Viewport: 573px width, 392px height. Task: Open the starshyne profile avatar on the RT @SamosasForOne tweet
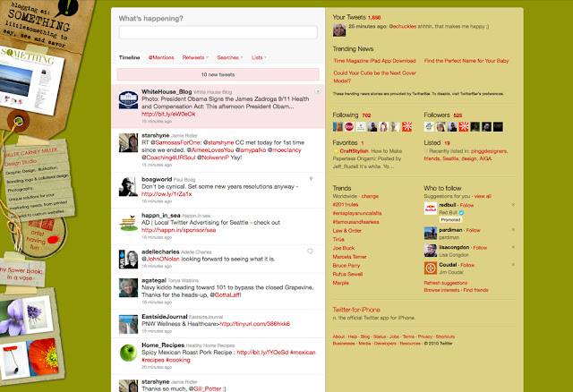[128, 143]
